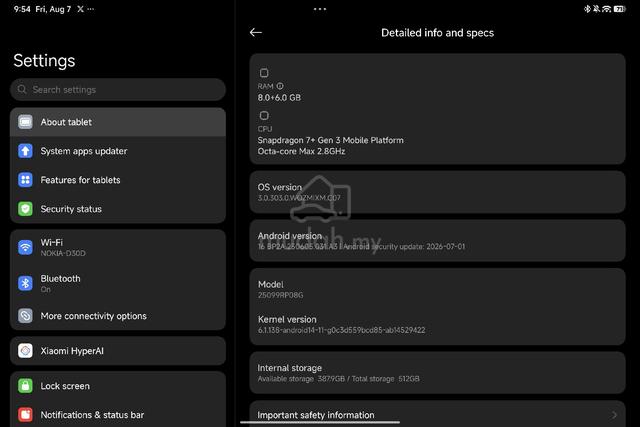Image resolution: width=640 pixels, height=427 pixels.
Task: Tap the OS version row
Action: click(x=438, y=192)
